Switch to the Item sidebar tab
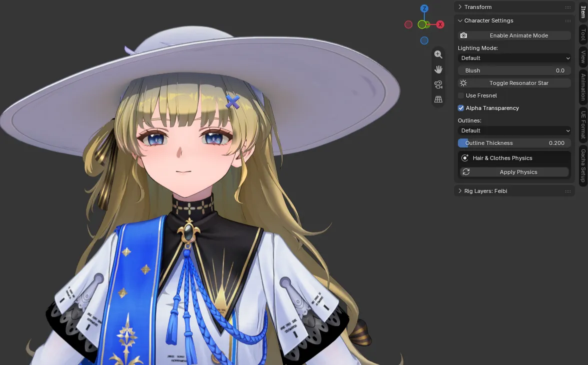 [x=583, y=11]
